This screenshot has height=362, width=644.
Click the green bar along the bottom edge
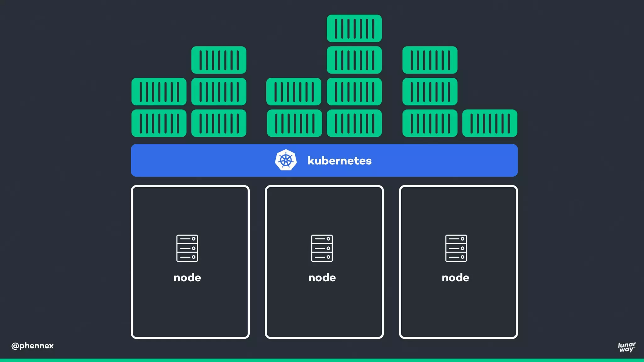[322, 360]
